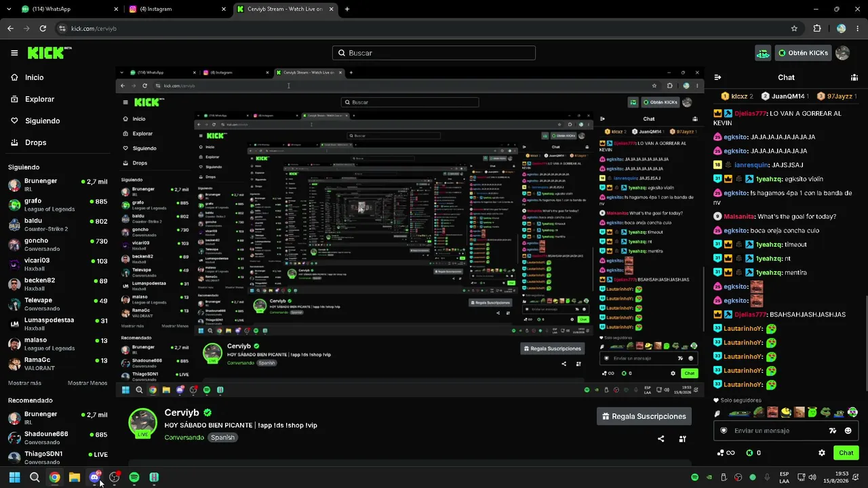
Task: Open the chat users list icon
Action: (854, 77)
